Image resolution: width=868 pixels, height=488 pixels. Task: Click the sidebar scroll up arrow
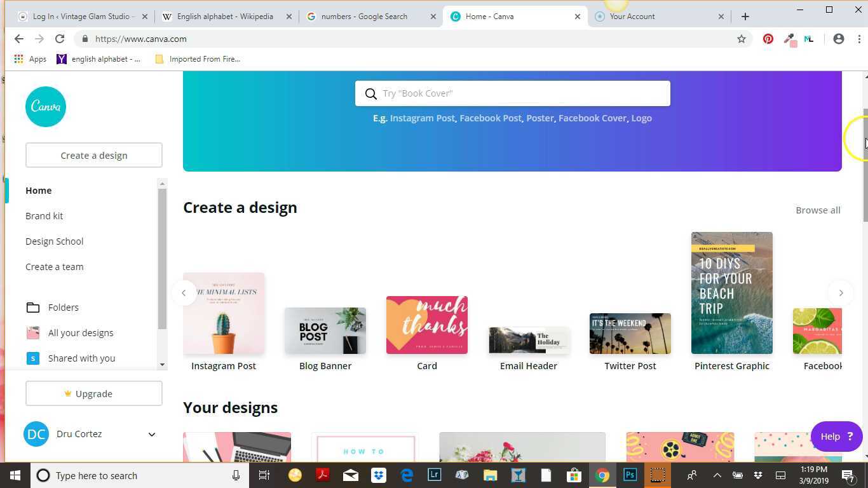click(x=162, y=184)
